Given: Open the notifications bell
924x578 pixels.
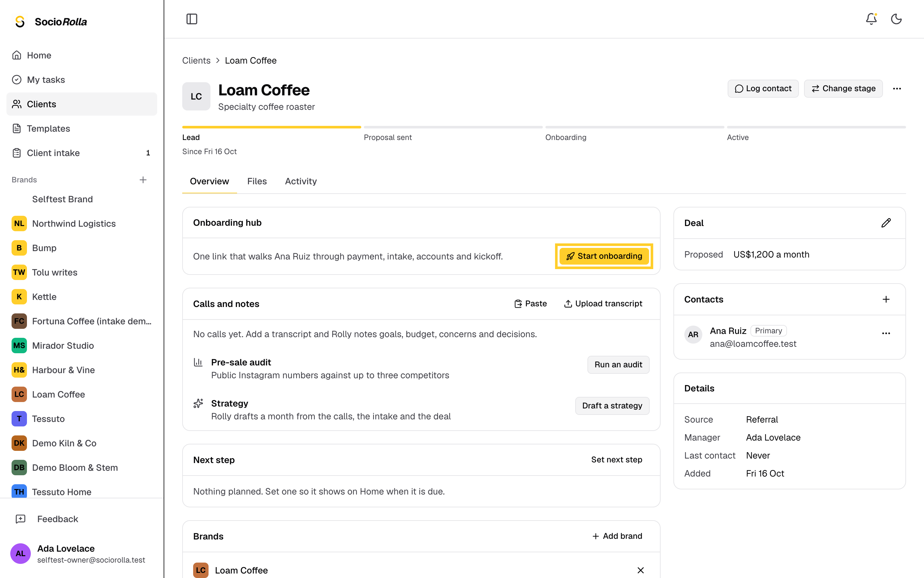Looking at the screenshot, I should [x=871, y=19].
